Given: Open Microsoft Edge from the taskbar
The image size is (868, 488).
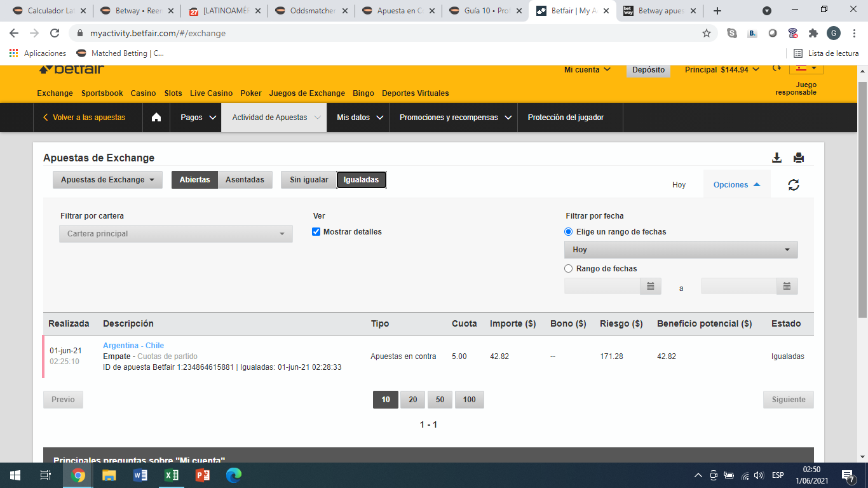Looking at the screenshot, I should coord(234,475).
